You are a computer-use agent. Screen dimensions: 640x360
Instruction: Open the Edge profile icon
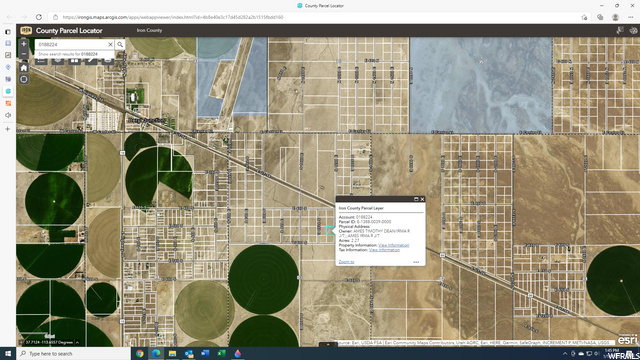(x=615, y=17)
